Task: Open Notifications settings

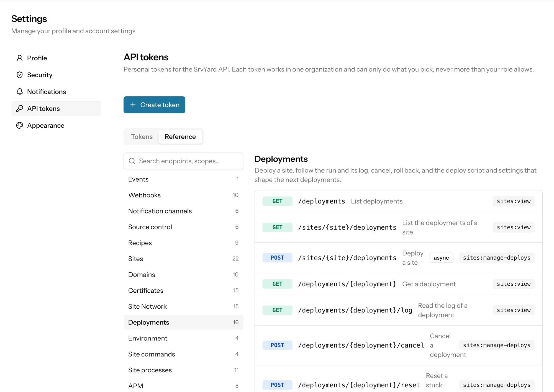Action: click(56, 92)
